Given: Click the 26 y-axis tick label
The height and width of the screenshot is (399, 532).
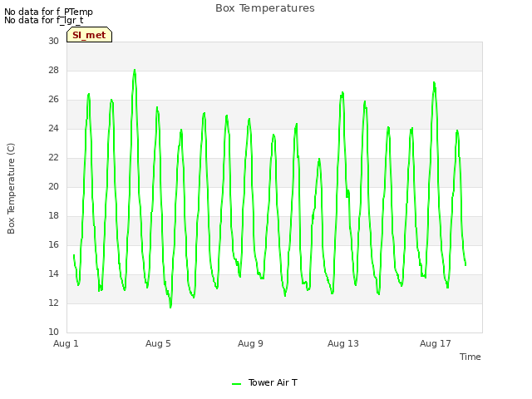Looking at the screenshot, I should tap(53, 100).
